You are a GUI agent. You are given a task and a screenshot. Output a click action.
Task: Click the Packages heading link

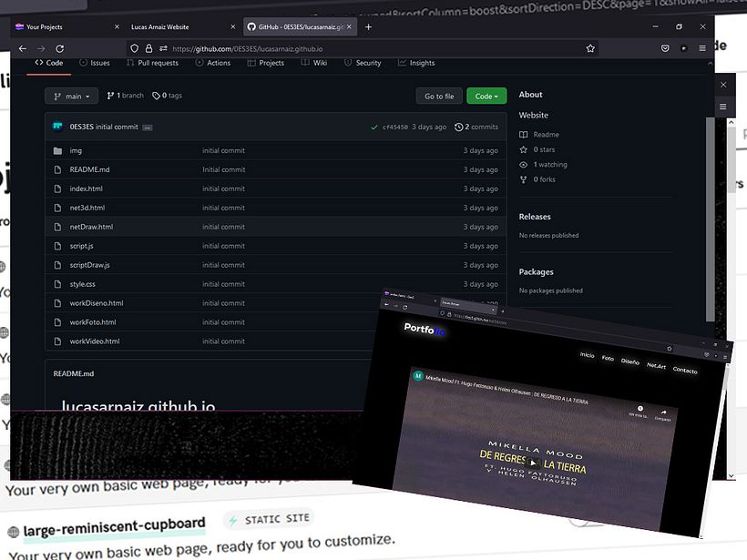pyautogui.click(x=536, y=272)
